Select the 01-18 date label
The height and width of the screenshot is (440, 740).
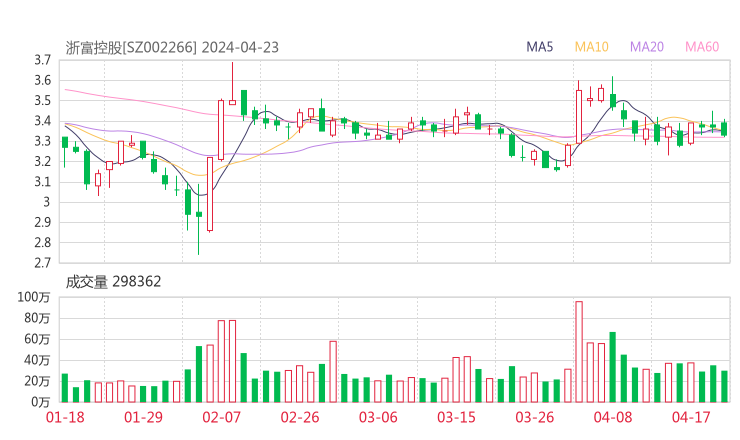pyautogui.click(x=65, y=417)
